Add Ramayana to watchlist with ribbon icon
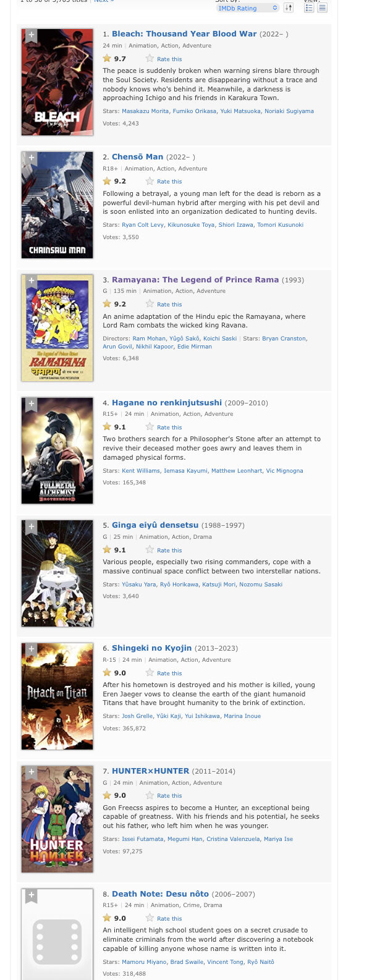Screen dimensions: 385x980 [x=31, y=282]
